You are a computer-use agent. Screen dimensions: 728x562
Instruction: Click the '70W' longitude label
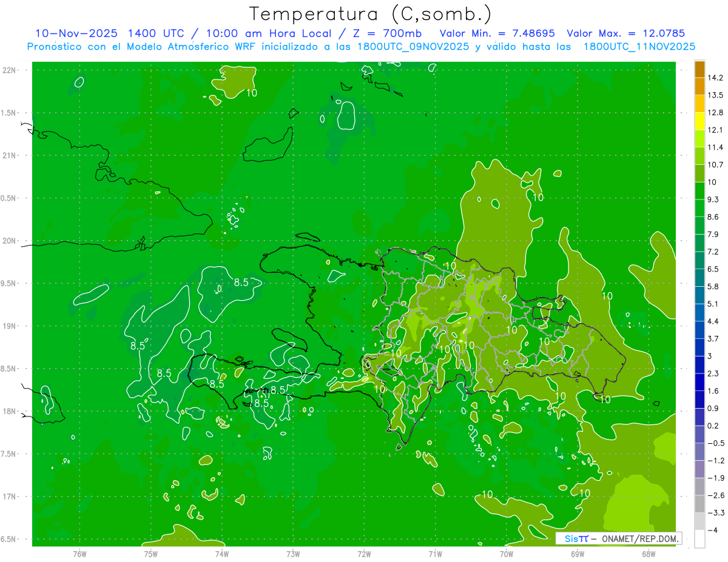point(506,554)
